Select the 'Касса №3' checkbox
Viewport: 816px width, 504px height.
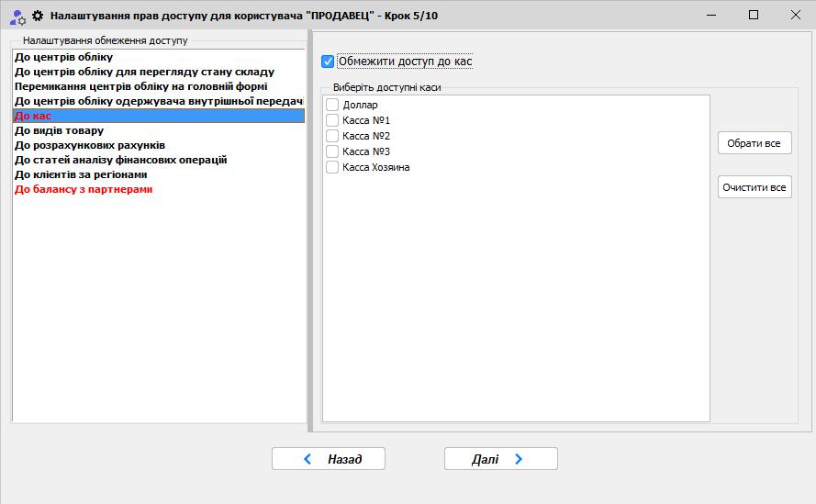tap(332, 152)
